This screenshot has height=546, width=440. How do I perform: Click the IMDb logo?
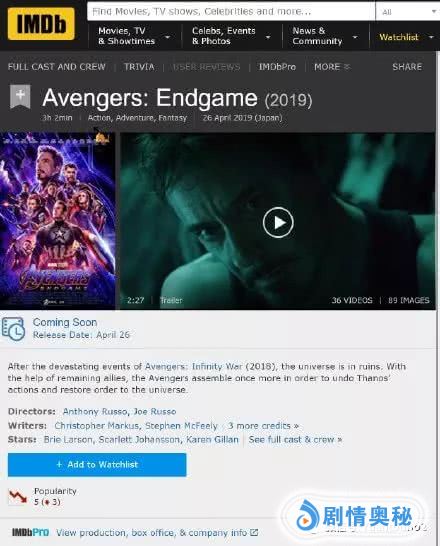(41, 24)
